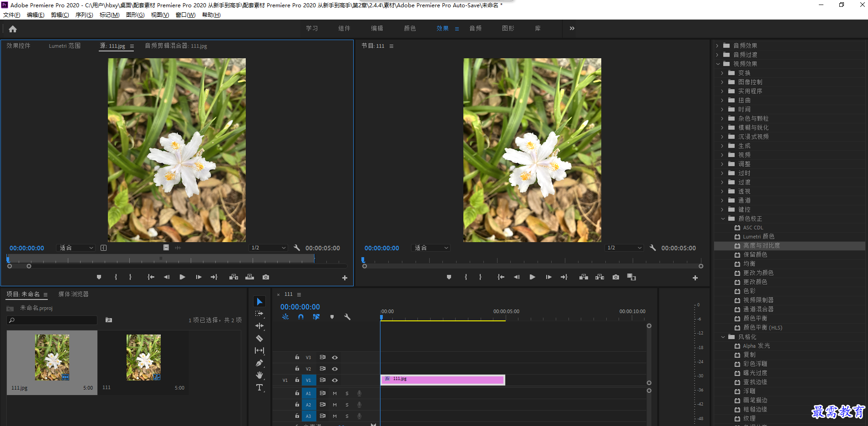
Task: Select the Track Select Forward tool
Action: [x=259, y=314]
